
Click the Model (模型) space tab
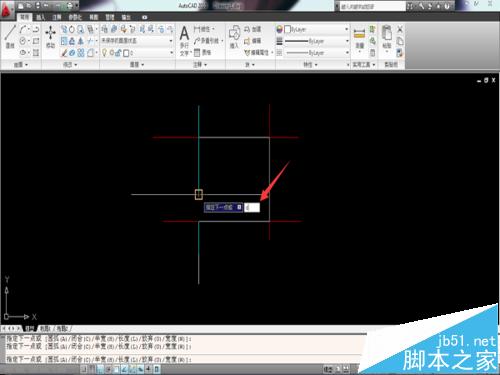tap(30, 329)
